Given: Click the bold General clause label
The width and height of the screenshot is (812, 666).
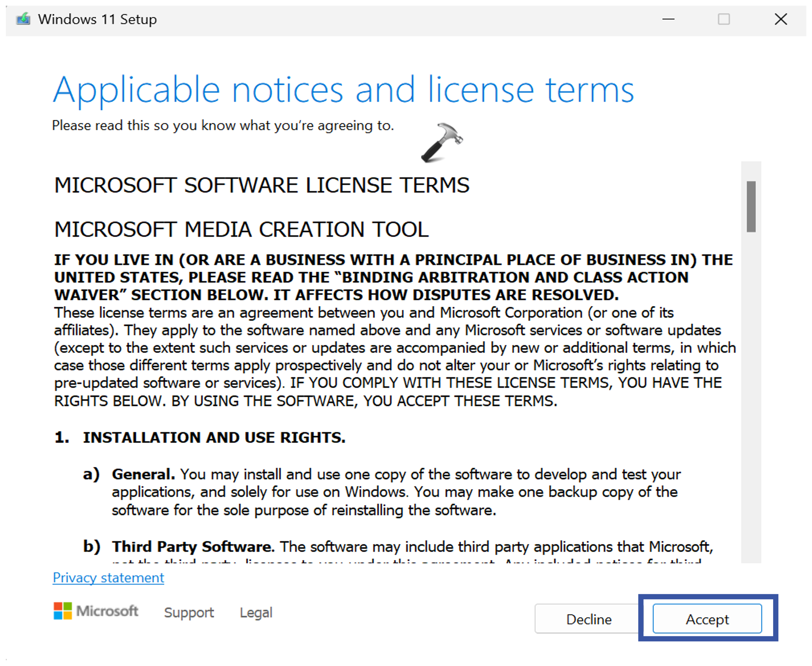Looking at the screenshot, I should tap(143, 474).
